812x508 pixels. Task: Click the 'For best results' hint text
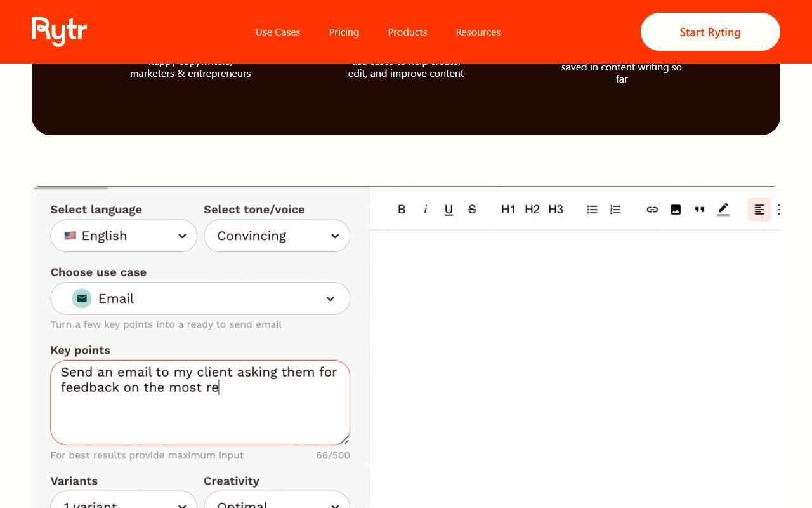[x=147, y=455]
